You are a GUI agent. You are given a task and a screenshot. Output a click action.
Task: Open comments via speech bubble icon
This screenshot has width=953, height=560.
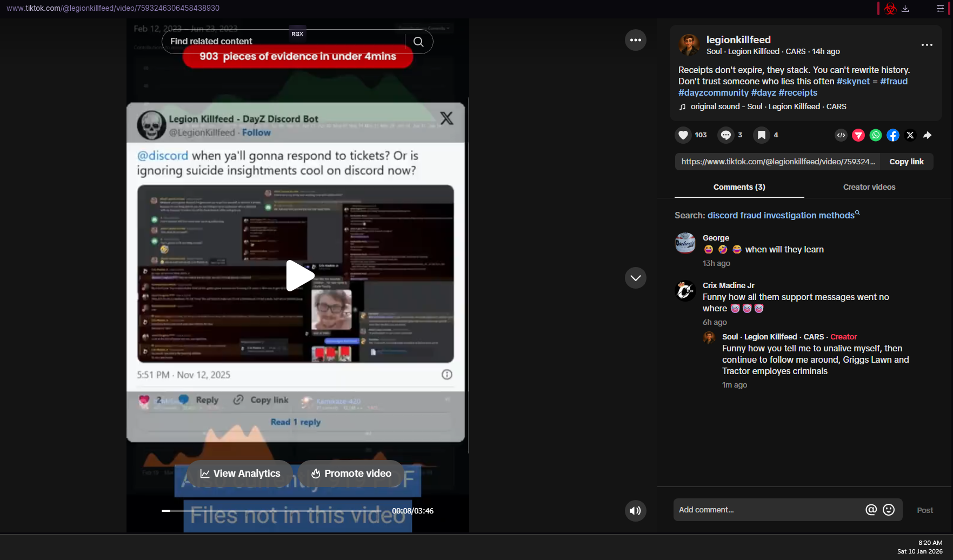click(x=726, y=135)
